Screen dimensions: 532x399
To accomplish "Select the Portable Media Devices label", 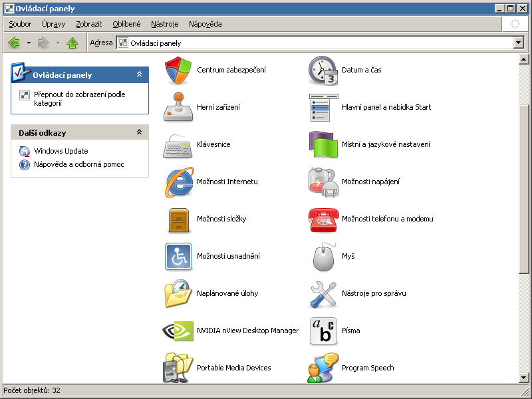I will (x=234, y=368).
